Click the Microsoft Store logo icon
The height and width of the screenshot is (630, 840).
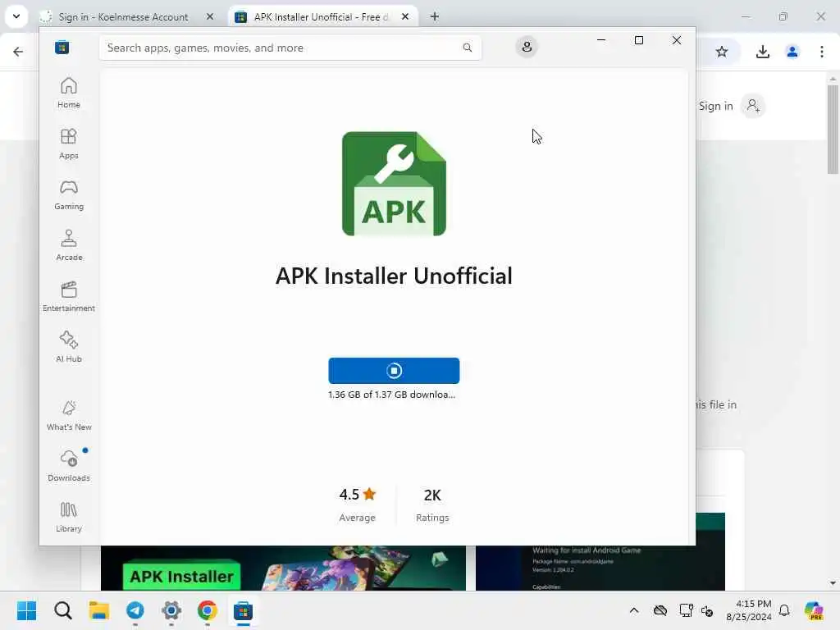pos(62,47)
